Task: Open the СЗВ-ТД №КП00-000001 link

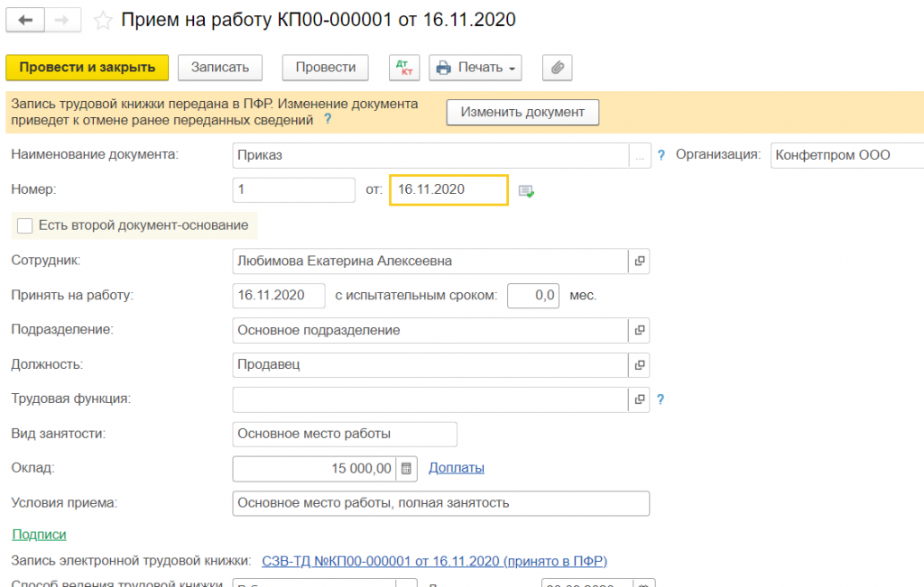Action: pyautogui.click(x=434, y=561)
